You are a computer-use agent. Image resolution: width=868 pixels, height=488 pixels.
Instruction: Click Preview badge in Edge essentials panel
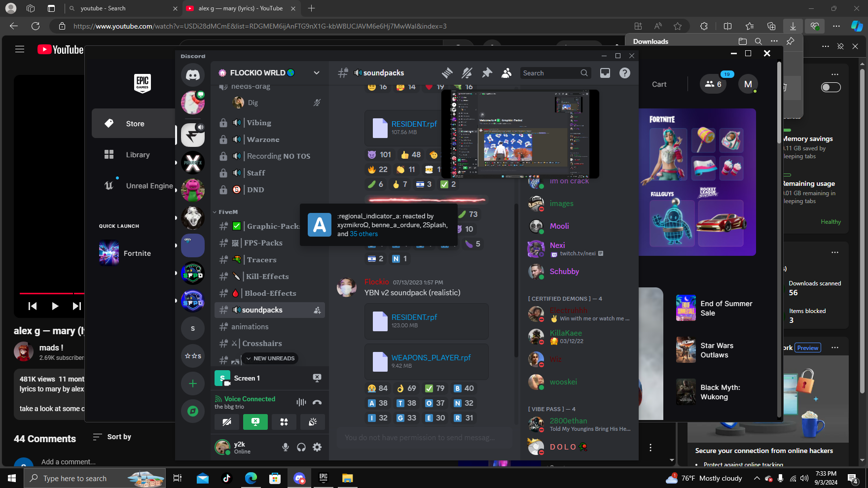[x=808, y=348]
